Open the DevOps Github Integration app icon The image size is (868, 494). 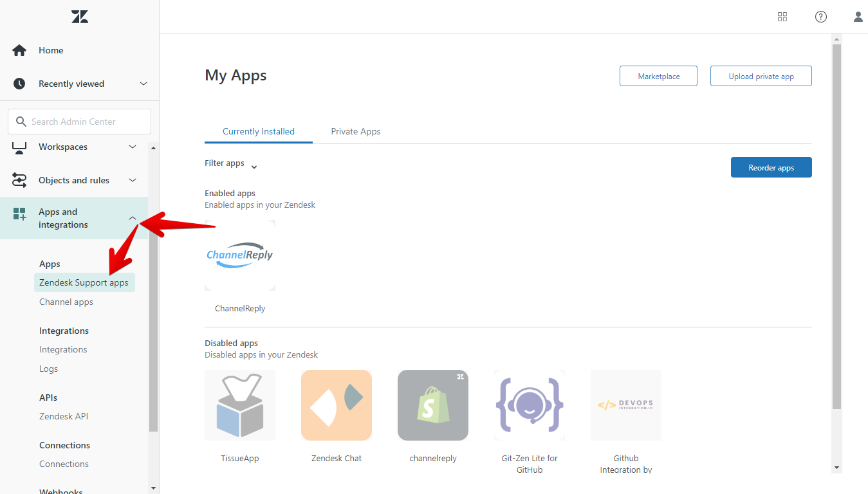tap(626, 405)
